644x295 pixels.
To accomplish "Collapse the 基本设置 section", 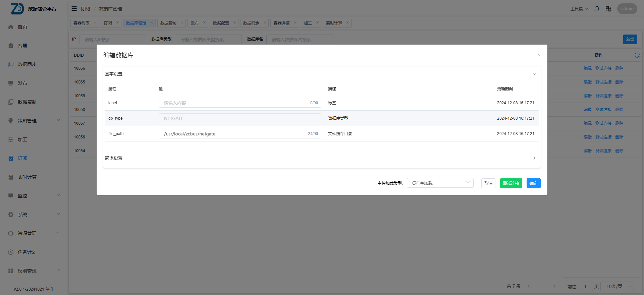I will [x=534, y=74].
